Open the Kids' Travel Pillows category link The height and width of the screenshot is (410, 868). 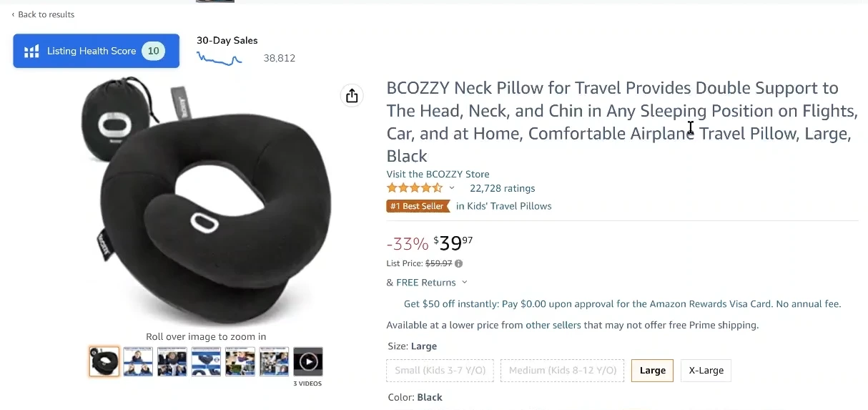pyautogui.click(x=504, y=206)
